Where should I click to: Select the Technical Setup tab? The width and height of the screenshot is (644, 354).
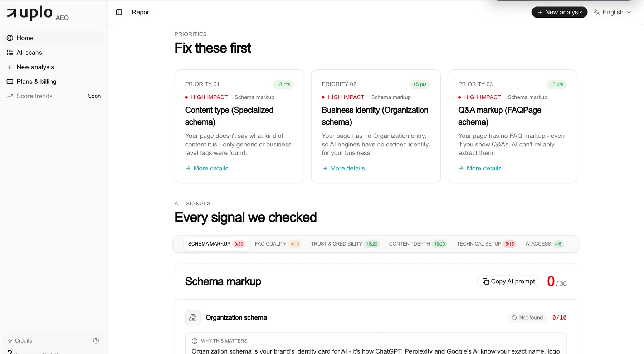486,244
